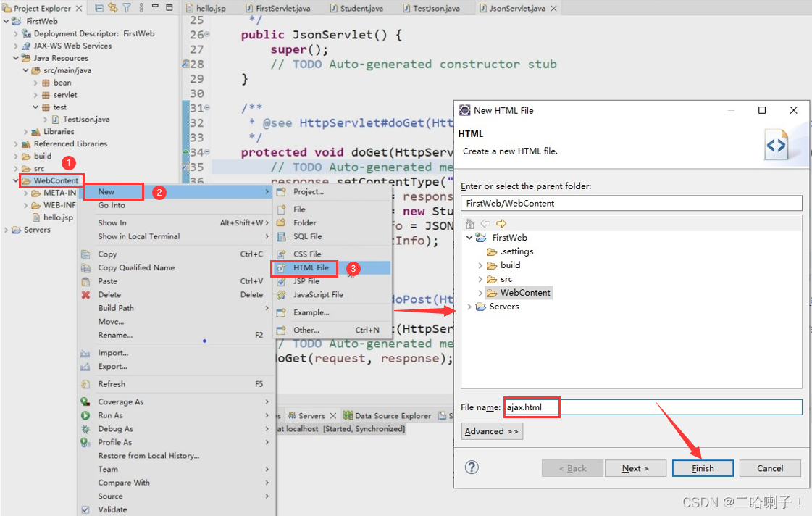The width and height of the screenshot is (812, 516).
Task: Expand the servlet package
Action: pos(35,96)
